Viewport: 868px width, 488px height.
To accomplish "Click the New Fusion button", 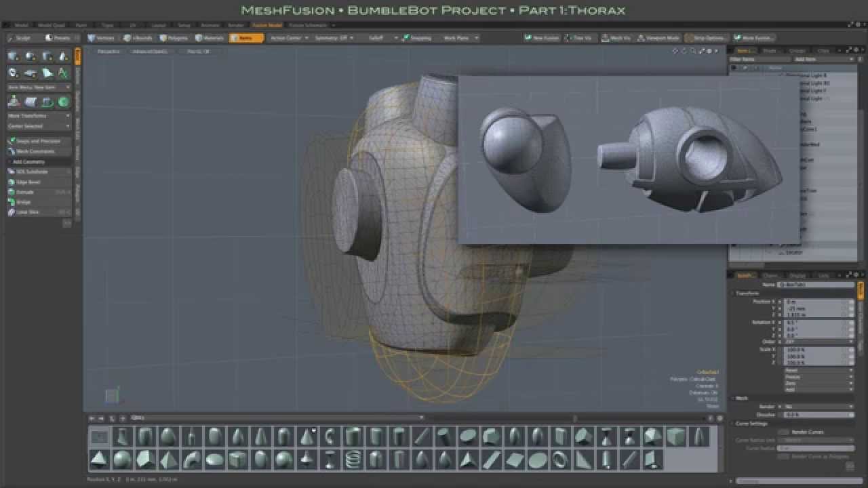I will [x=542, y=38].
